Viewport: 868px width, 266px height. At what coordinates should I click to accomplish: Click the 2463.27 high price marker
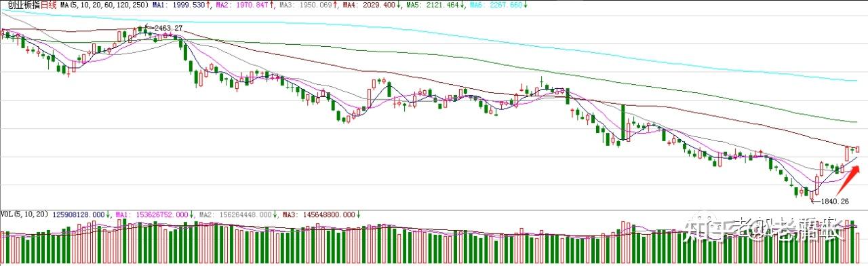[168, 28]
